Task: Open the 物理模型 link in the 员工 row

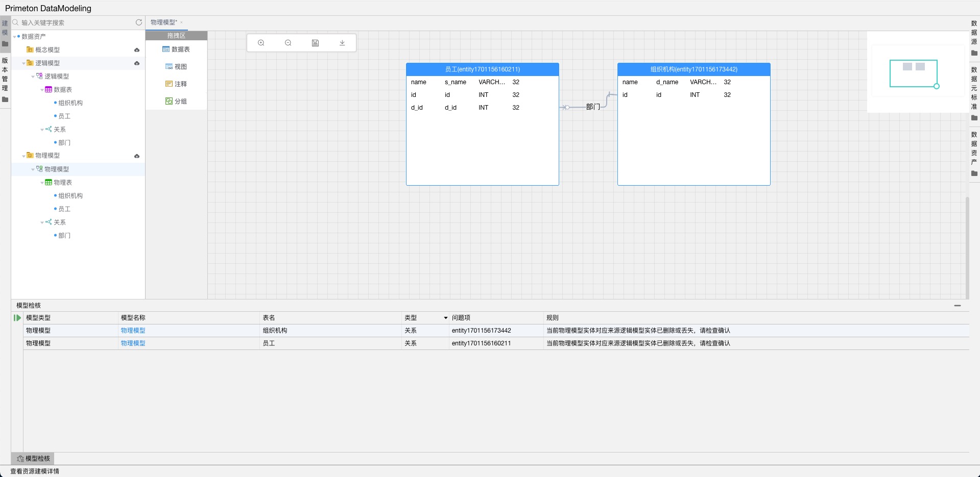Action: 133,343
